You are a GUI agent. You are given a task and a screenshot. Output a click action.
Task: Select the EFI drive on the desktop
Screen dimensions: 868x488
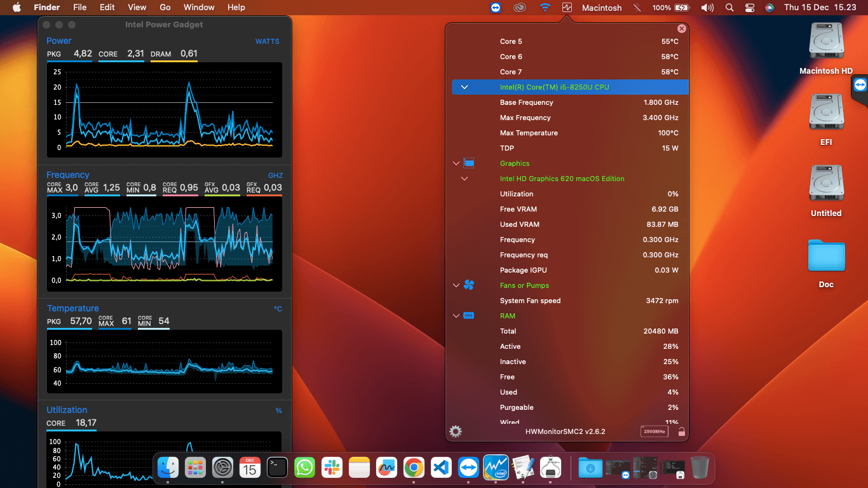[x=826, y=119]
